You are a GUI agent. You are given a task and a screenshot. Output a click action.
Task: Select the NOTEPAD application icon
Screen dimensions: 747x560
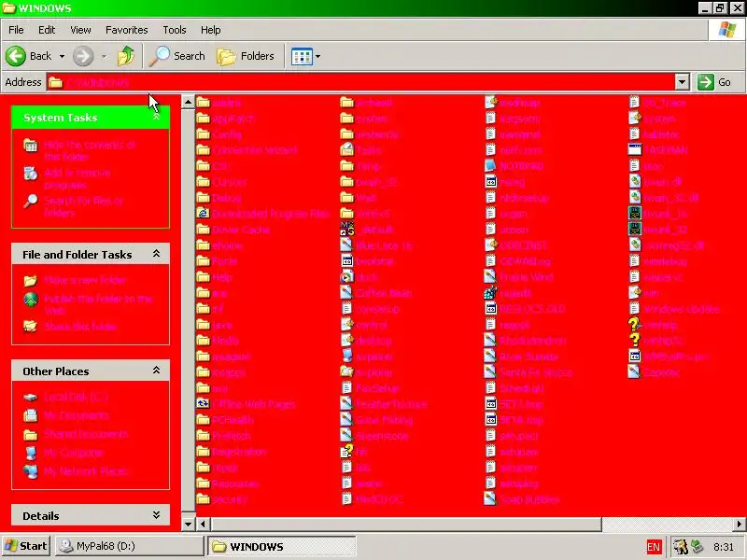(x=491, y=166)
